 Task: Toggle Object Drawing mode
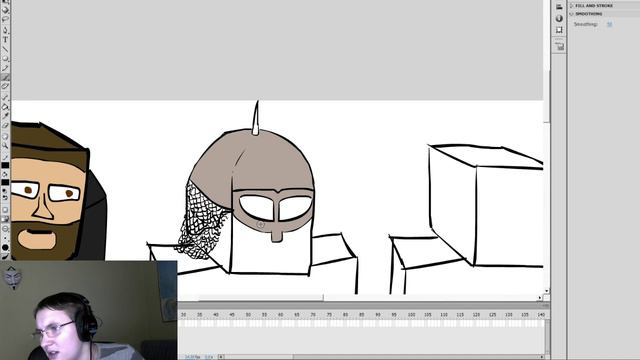[5, 209]
